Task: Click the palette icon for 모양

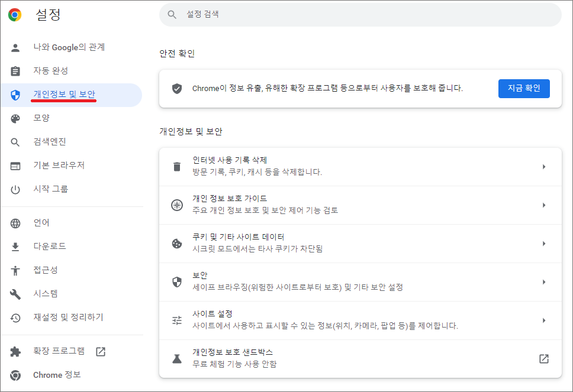Action: [x=15, y=119]
